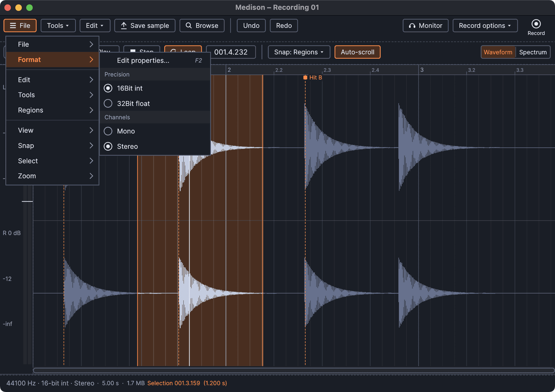Click the Undo button
Viewport: 555px width, 392px height.
(x=251, y=26)
